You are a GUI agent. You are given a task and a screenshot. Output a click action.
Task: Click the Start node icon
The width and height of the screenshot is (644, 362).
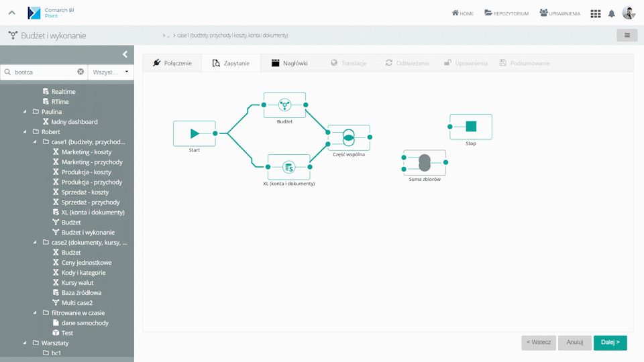point(195,133)
